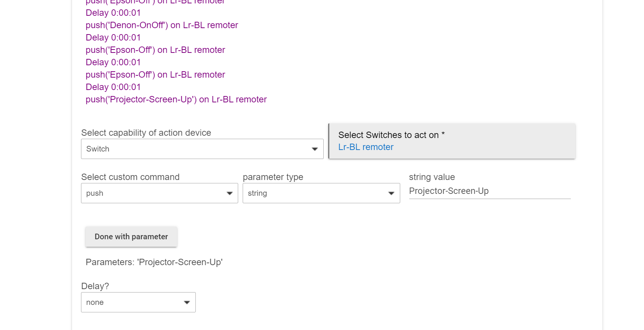This screenshot has width=644, height=330.
Task: Open the capability of action device dropdown
Action: 202,149
